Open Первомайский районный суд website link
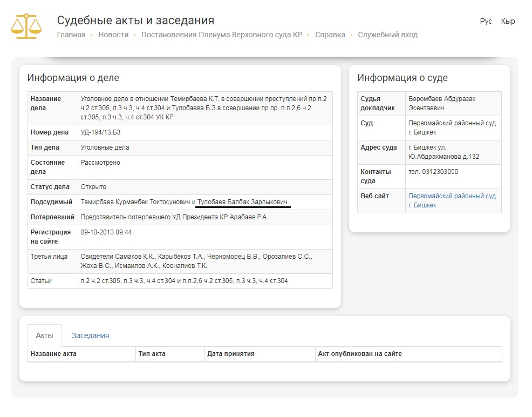Screen dimensions: 532x417 (x=452, y=200)
